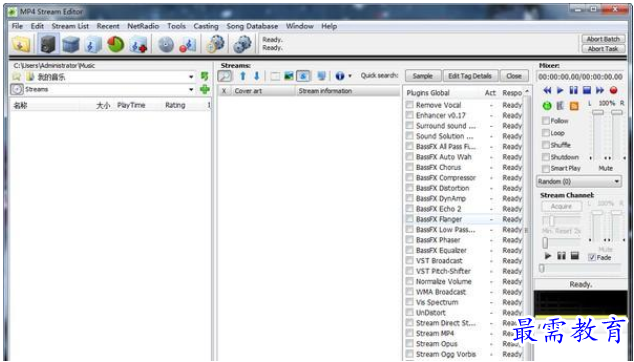The width and height of the screenshot is (634, 362).
Task: Check the BassFX Flanger plugin
Action: tap(410, 219)
